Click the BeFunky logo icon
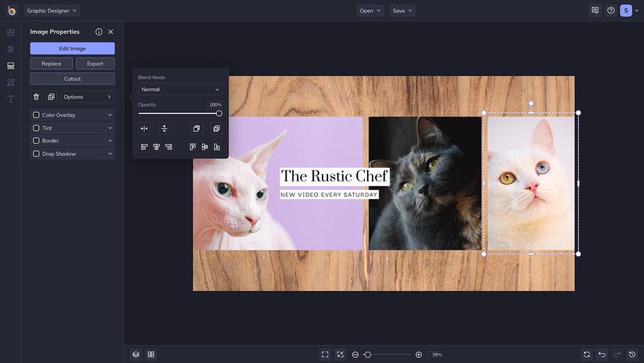 tap(12, 11)
